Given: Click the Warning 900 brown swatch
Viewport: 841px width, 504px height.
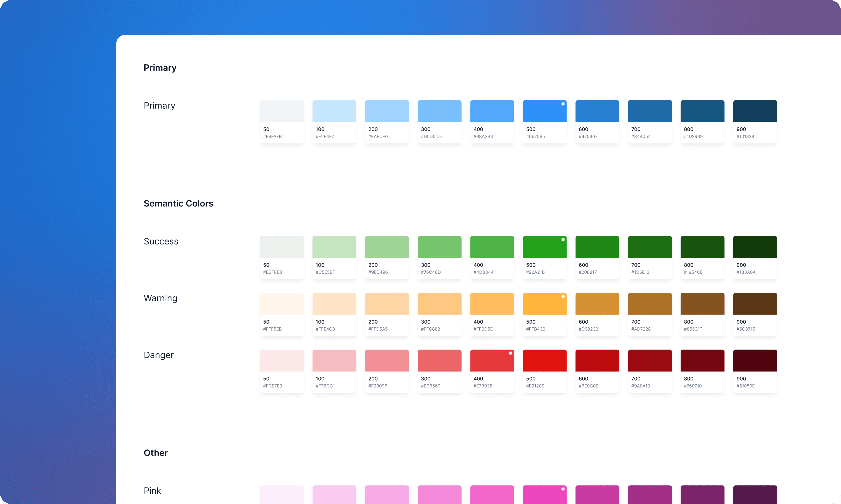Looking at the screenshot, I should (x=755, y=304).
